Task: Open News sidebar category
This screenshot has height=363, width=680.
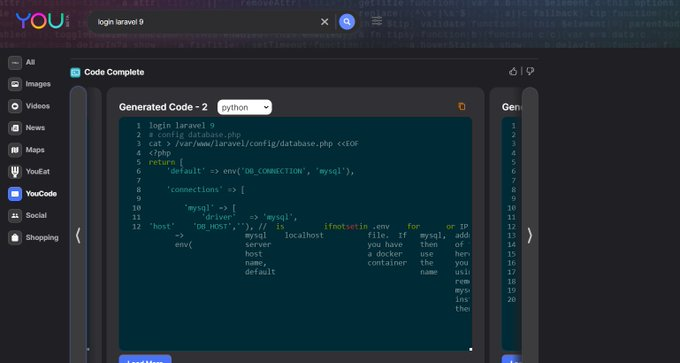Action: pyautogui.click(x=26, y=128)
